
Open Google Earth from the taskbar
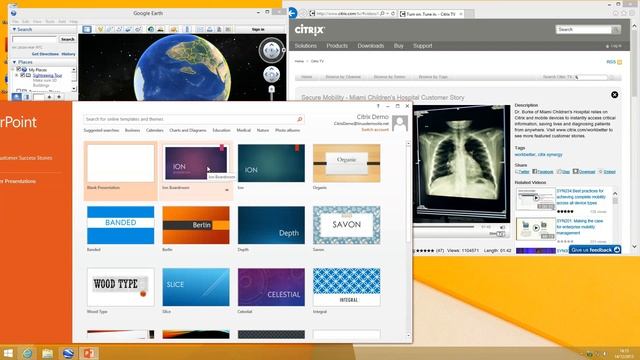(68, 353)
